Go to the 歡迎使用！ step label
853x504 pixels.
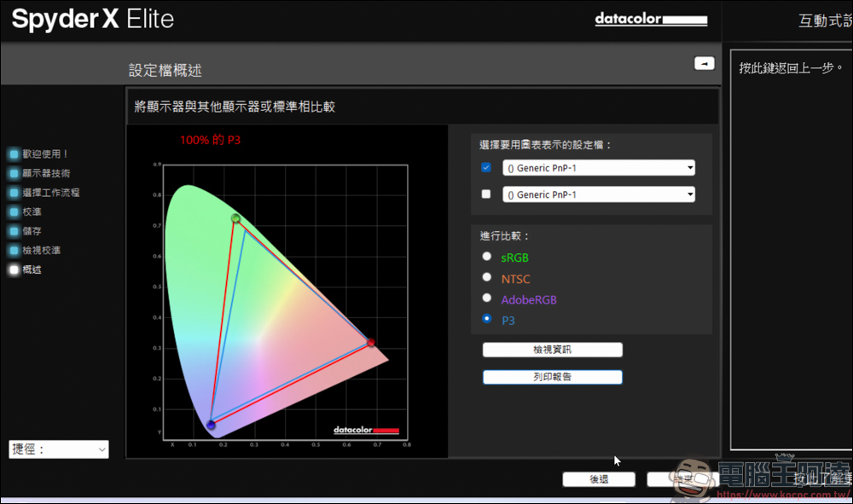pos(45,154)
